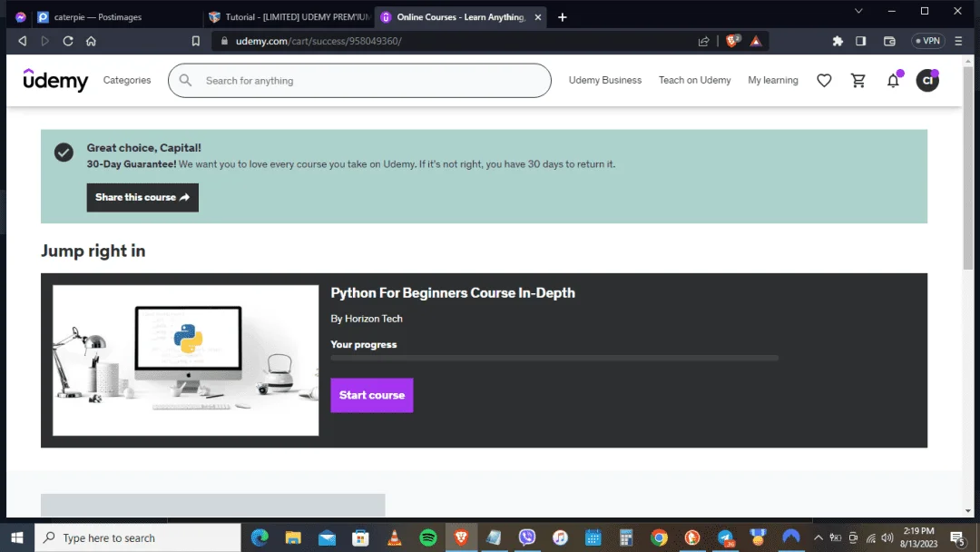Open Google Chrome from the taskbar
The height and width of the screenshot is (552, 980).
(x=659, y=537)
